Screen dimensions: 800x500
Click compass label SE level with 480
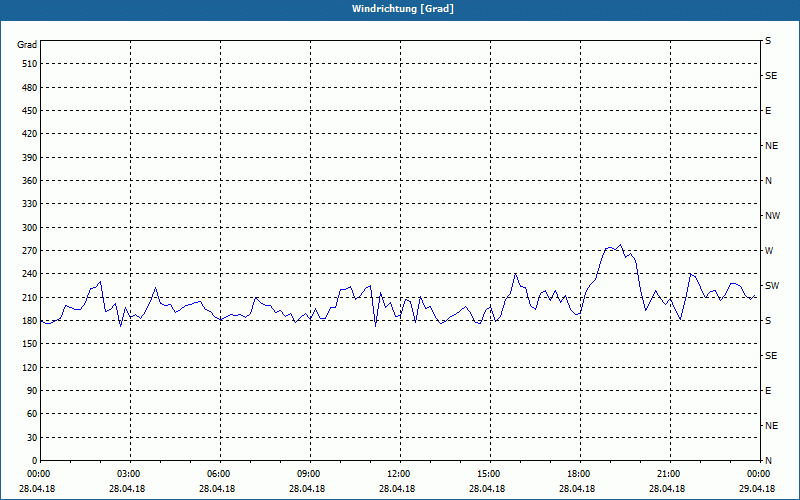[771, 76]
